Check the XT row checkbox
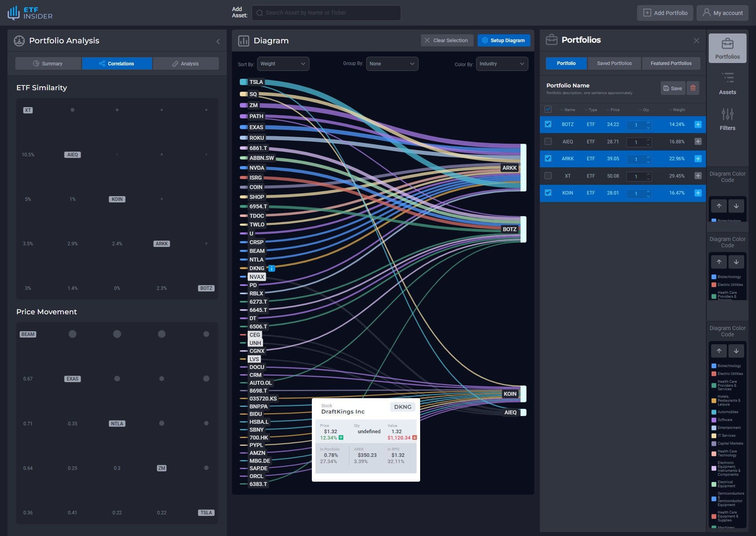756x536 pixels. click(548, 176)
